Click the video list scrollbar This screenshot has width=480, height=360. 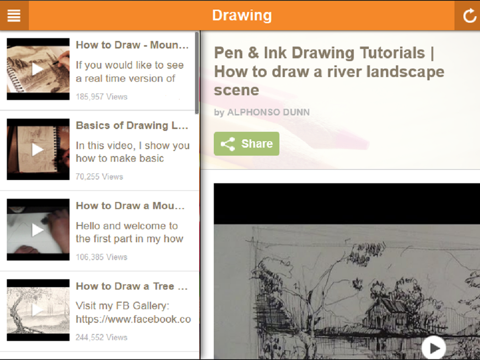click(197, 73)
